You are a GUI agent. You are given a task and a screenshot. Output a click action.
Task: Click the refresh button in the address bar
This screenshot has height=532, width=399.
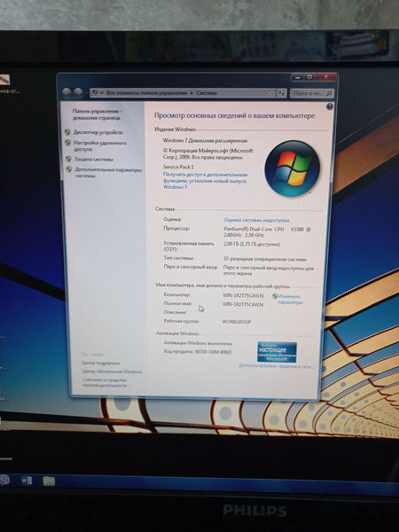point(281,93)
